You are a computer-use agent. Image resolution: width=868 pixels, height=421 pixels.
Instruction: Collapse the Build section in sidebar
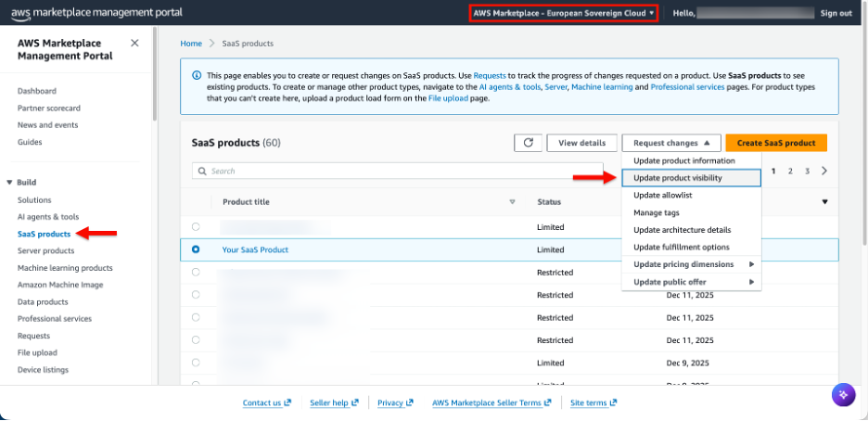click(9, 182)
